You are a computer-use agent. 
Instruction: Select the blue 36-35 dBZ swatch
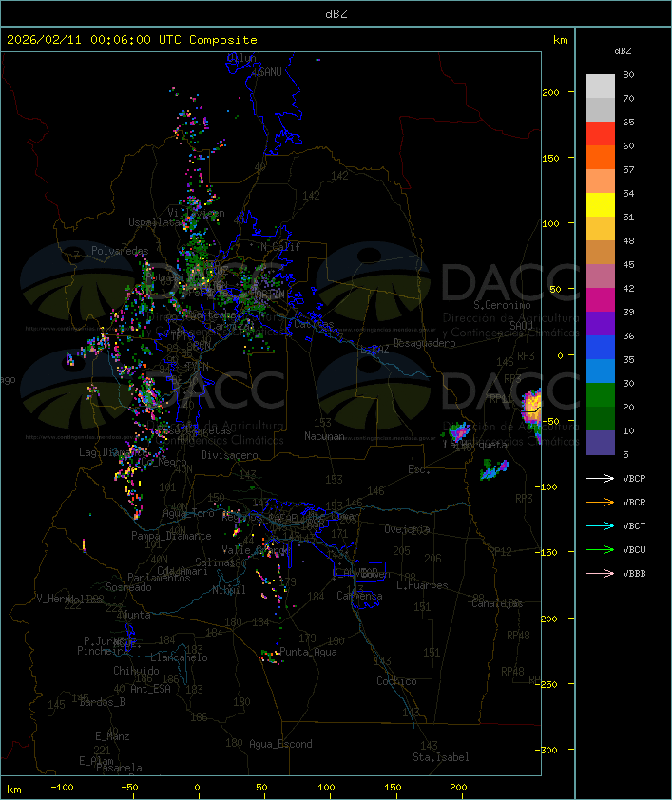pyautogui.click(x=600, y=347)
